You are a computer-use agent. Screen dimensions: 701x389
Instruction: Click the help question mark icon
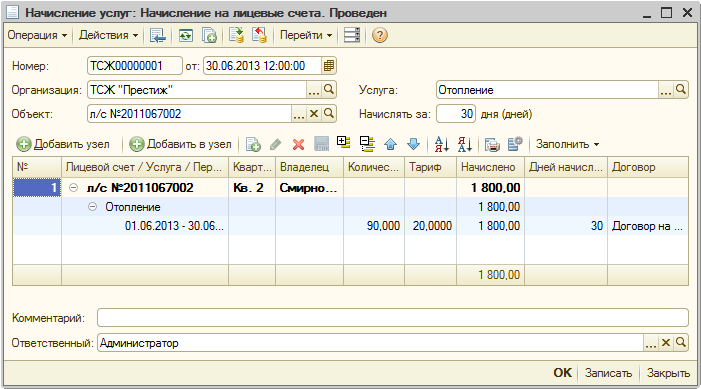[x=379, y=35]
